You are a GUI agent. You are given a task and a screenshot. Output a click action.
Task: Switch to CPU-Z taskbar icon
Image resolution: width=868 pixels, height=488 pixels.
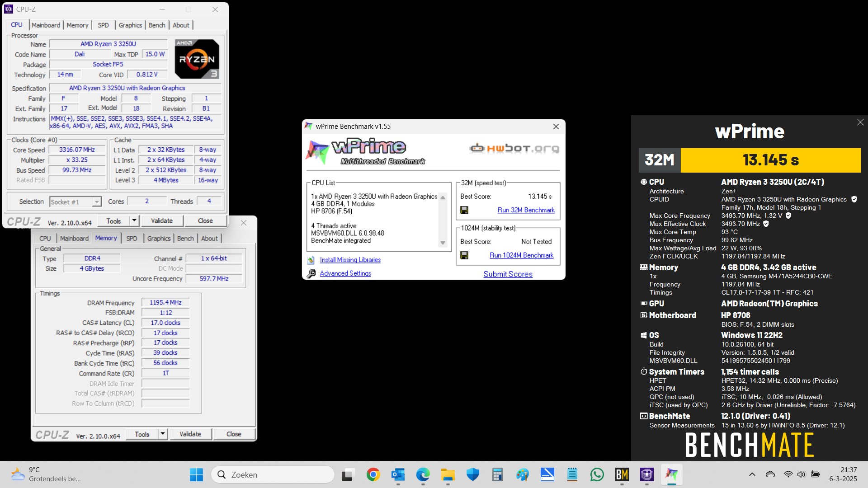coord(647,474)
